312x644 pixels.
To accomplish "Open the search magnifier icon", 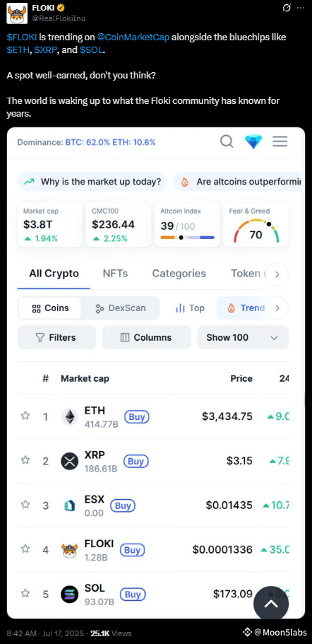I will coord(227,141).
